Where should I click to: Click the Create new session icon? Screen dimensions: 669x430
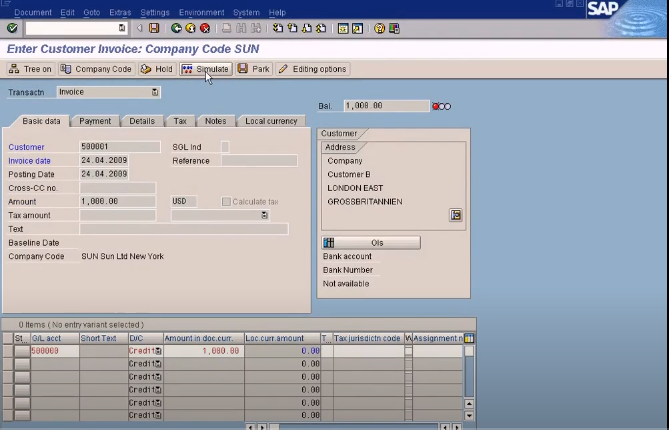click(343, 28)
